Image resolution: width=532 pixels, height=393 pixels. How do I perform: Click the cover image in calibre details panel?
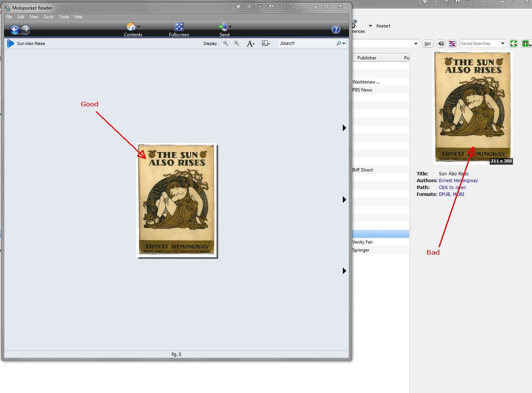pos(473,107)
